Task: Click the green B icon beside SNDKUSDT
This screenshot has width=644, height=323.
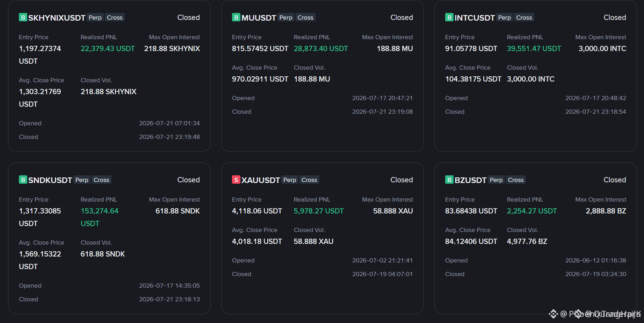Action: click(23, 180)
